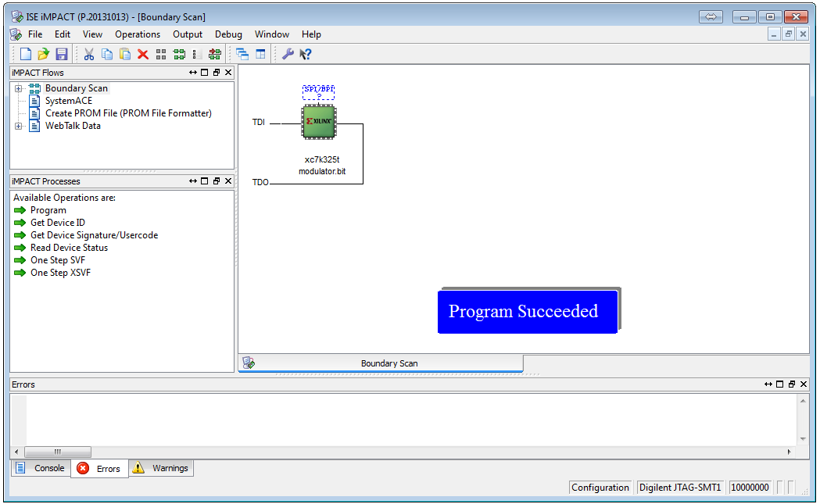Click the dashed SPI/BPI box above the chip
Screen dimensions: 820x504
click(x=318, y=92)
